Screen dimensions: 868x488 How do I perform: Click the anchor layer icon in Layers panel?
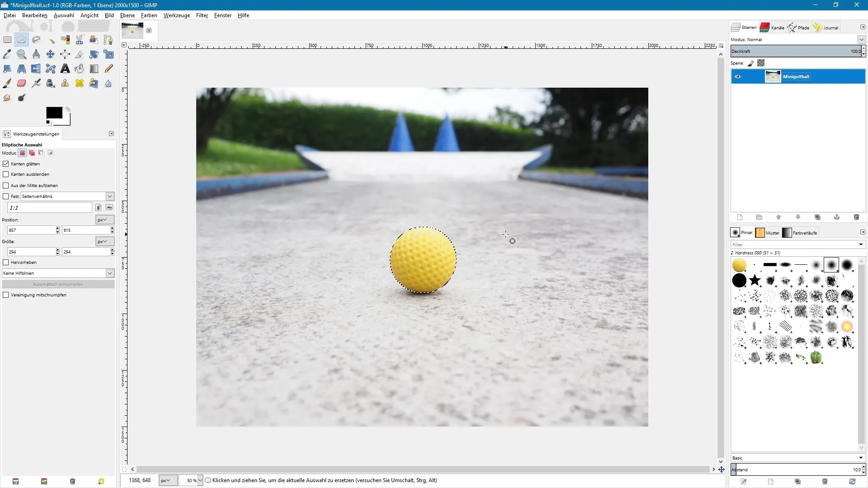[837, 217]
